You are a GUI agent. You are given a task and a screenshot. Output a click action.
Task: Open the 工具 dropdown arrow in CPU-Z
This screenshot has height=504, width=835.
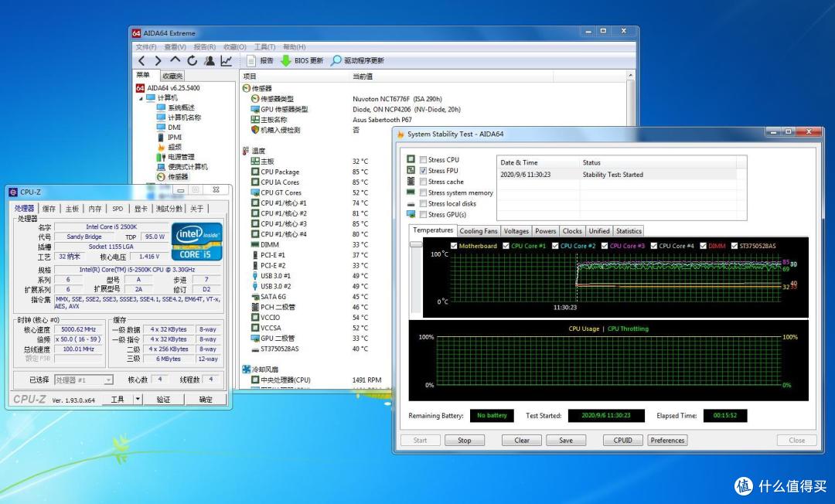138,399
